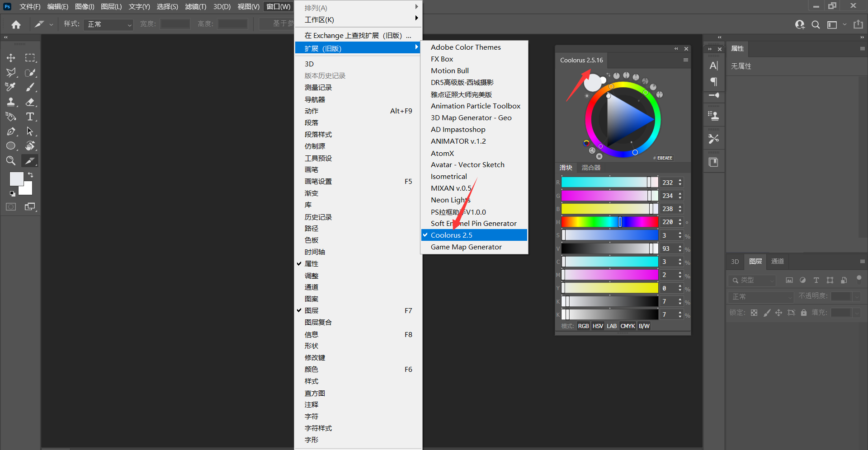Lock transparent pixels checkerboard icon
Screen dimensions: 868x450
(x=754, y=313)
